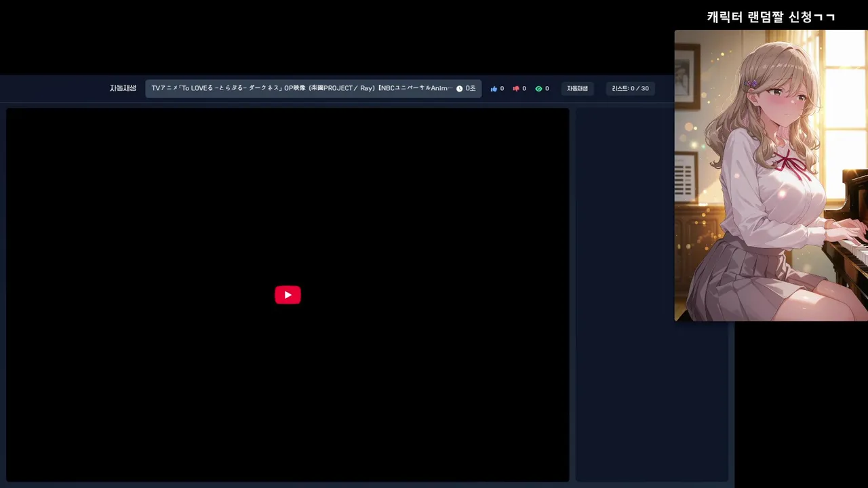The height and width of the screenshot is (488, 868).
Task: Open the 리스트: 0 / 30 playlist button
Action: (630, 89)
